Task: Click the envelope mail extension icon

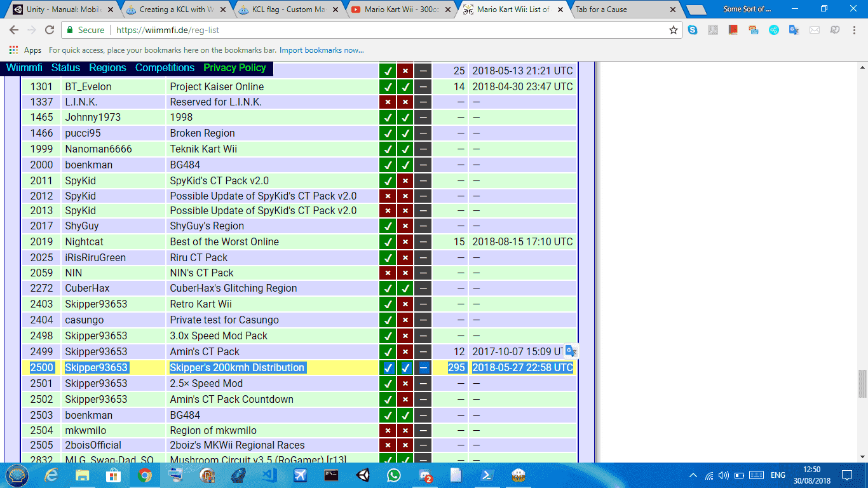Action: pyautogui.click(x=815, y=30)
